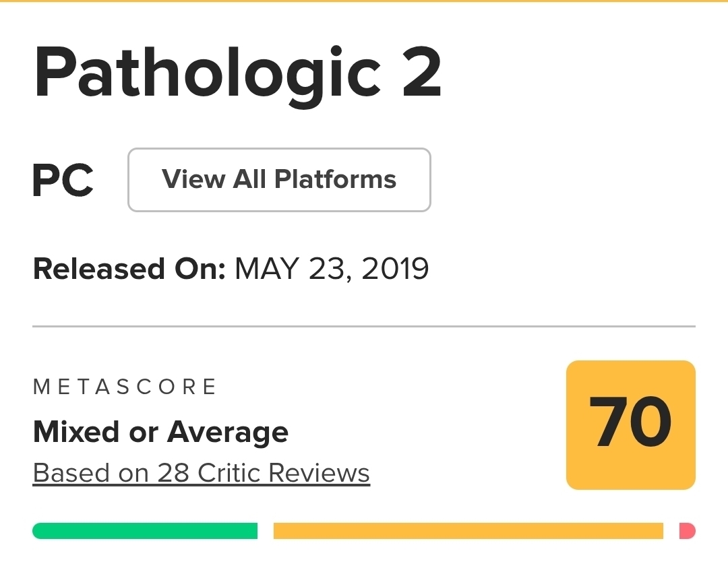Click the View All Platforms button
The width and height of the screenshot is (728, 572).
pyautogui.click(x=279, y=180)
